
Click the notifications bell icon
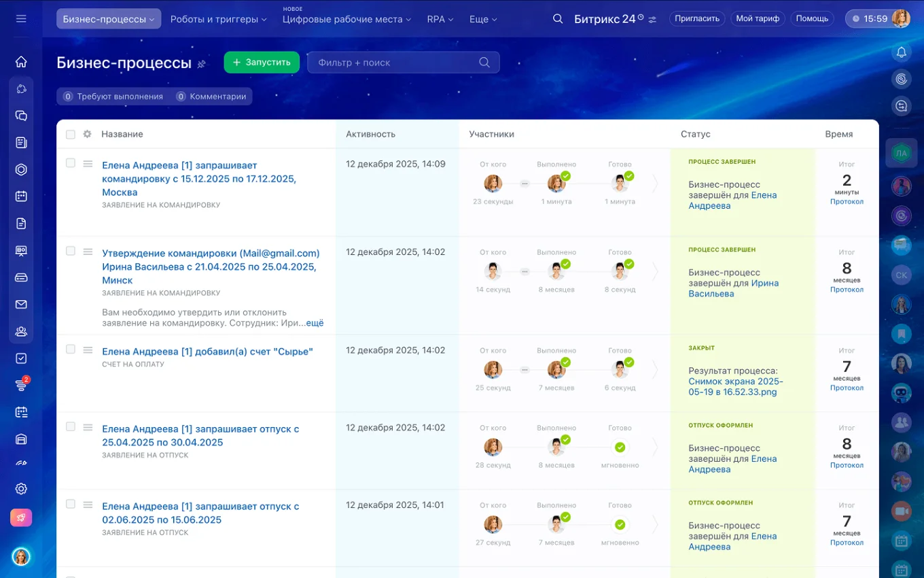pyautogui.click(x=902, y=52)
